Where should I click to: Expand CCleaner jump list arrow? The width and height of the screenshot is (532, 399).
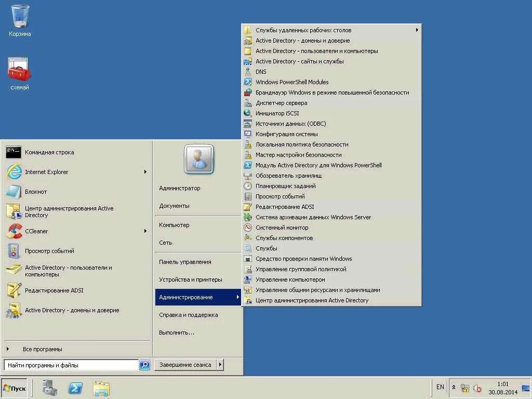pos(145,231)
